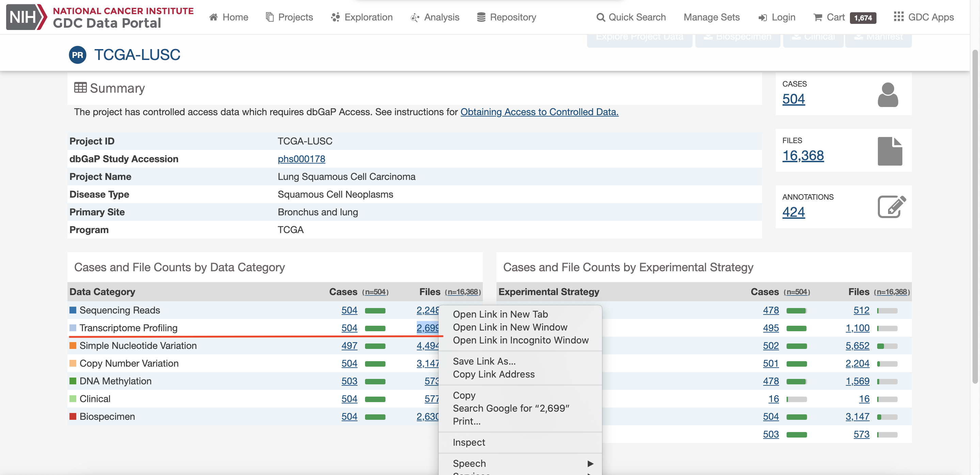Open the GDC Apps grid menu

click(924, 17)
